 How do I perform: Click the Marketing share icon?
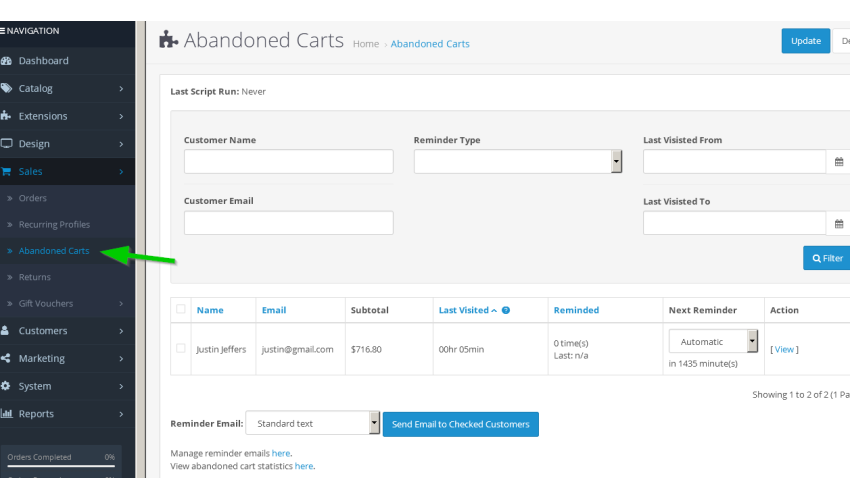pyautogui.click(x=5, y=358)
